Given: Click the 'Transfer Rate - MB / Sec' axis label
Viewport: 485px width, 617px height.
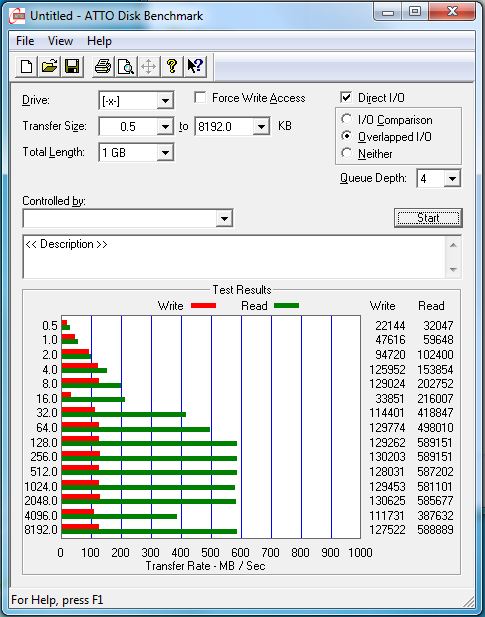Looking at the screenshot, I should [205, 566].
